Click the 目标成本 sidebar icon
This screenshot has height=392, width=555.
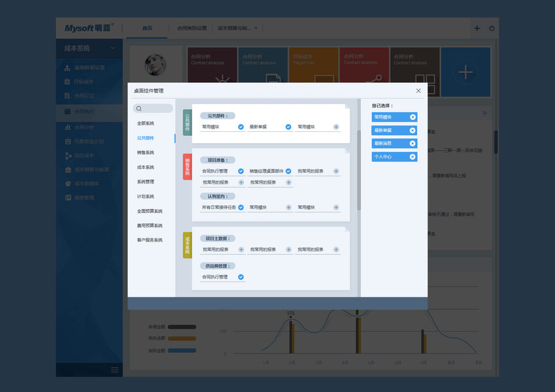(x=67, y=82)
